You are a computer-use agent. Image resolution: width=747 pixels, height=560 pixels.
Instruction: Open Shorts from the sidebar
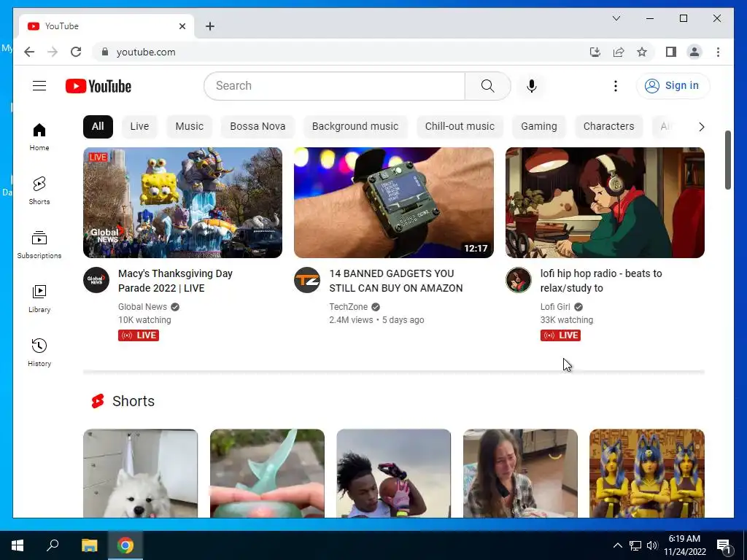click(39, 190)
